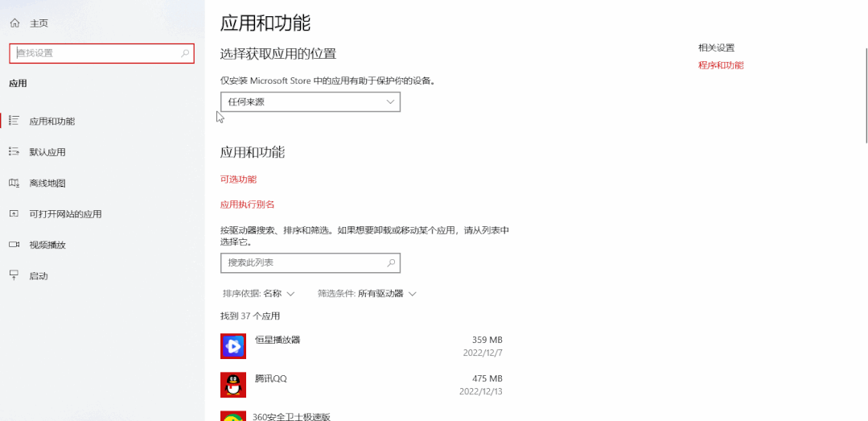Select the 腾讯QQ app name

point(270,378)
